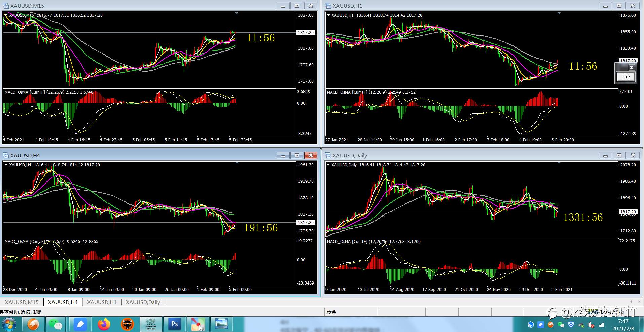Maximize the XAUUSD,M15 chart window
The height and width of the screenshot is (332, 644).
(297, 6)
